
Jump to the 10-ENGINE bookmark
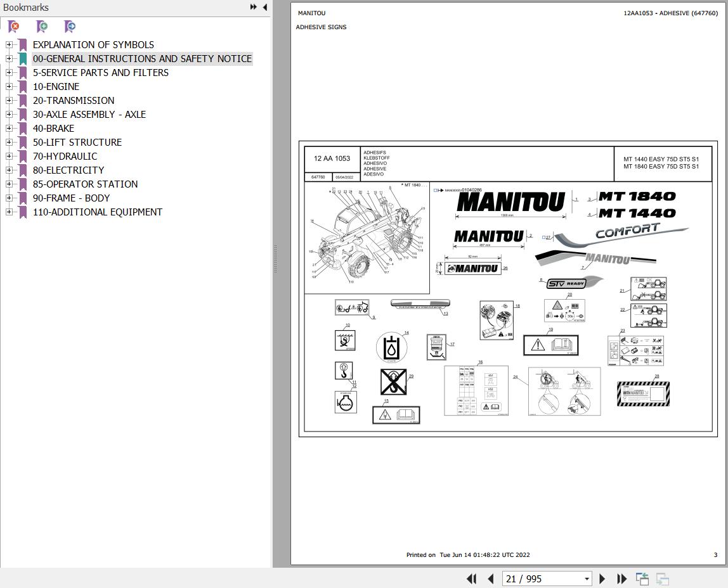pyautogui.click(x=56, y=87)
